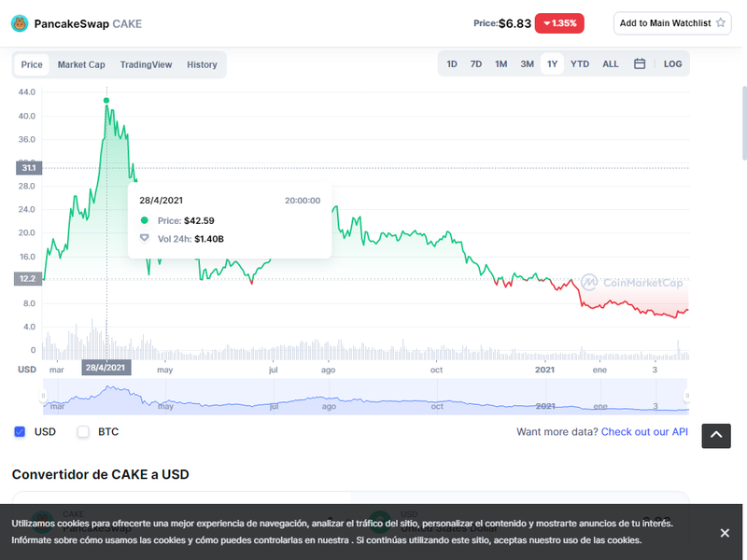Open the TradingView tab
The height and width of the screenshot is (560, 747).
[146, 64]
